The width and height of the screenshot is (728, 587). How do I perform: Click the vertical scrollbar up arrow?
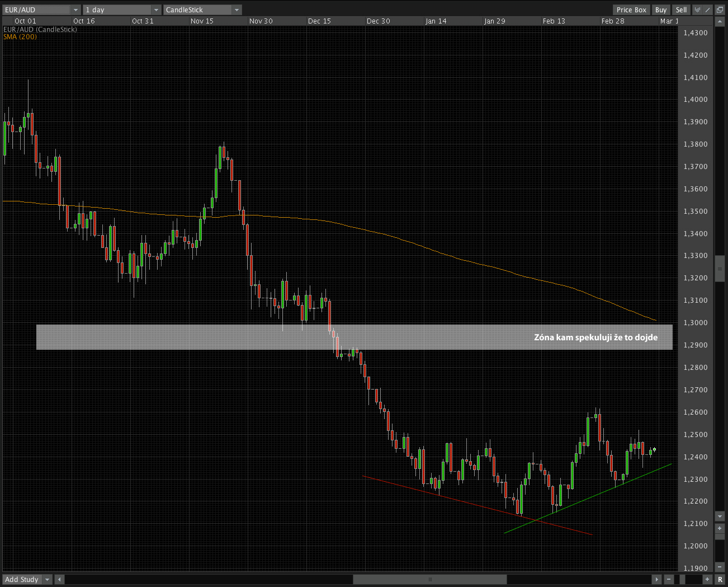point(720,22)
